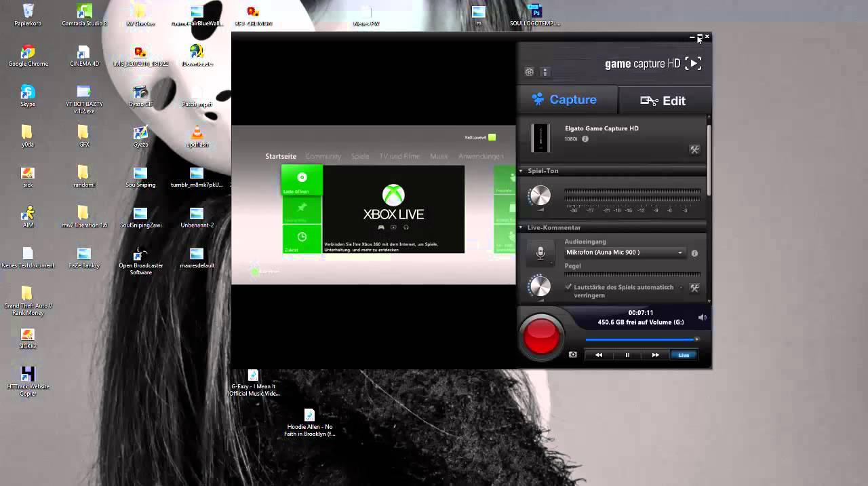Open Open Broadcaster Software shortcut
The image size is (868, 486).
(140, 260)
